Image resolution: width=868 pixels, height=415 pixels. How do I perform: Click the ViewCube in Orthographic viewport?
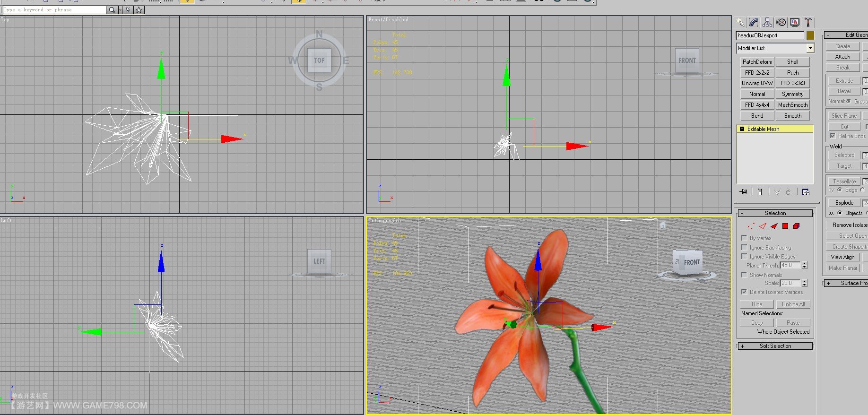pos(688,262)
